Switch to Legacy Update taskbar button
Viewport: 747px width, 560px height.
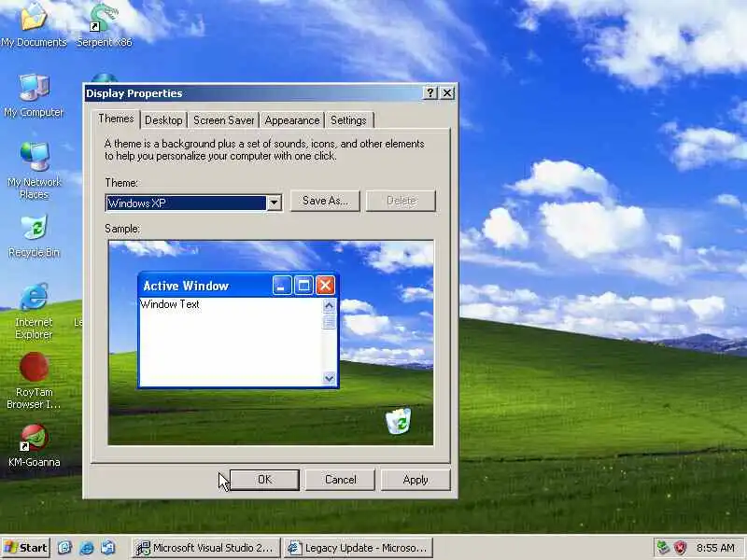359,548
